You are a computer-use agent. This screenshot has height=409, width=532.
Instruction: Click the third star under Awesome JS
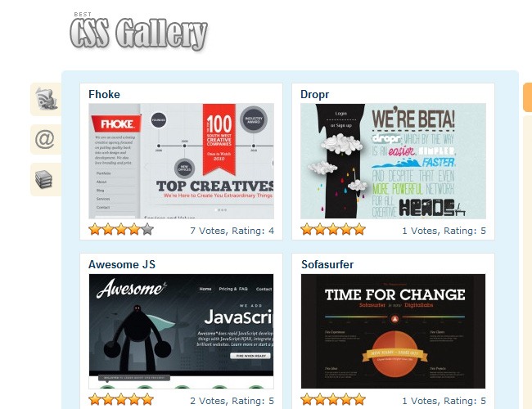point(121,399)
